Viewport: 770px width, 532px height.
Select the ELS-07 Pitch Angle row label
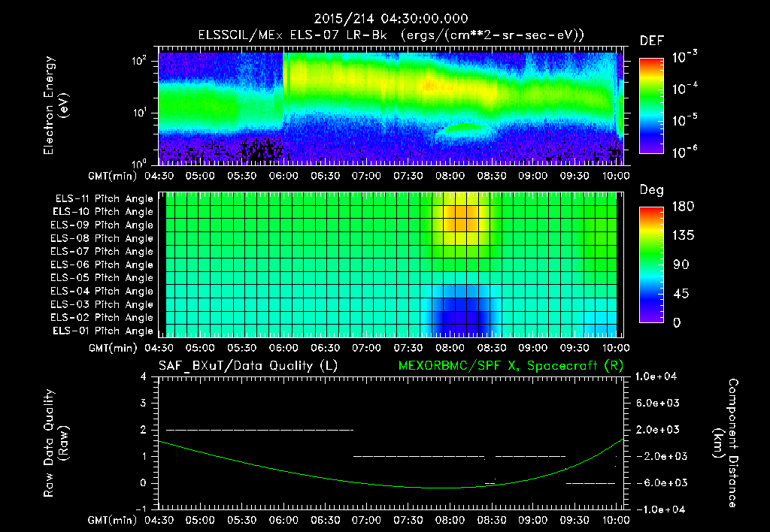point(102,251)
